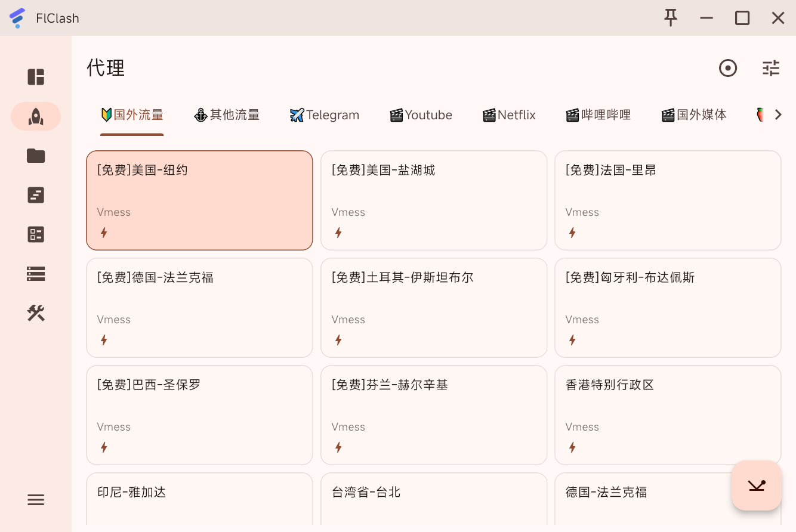
Task: Select the [免费]巴西-圣保罗 proxy card
Action: tap(199, 415)
